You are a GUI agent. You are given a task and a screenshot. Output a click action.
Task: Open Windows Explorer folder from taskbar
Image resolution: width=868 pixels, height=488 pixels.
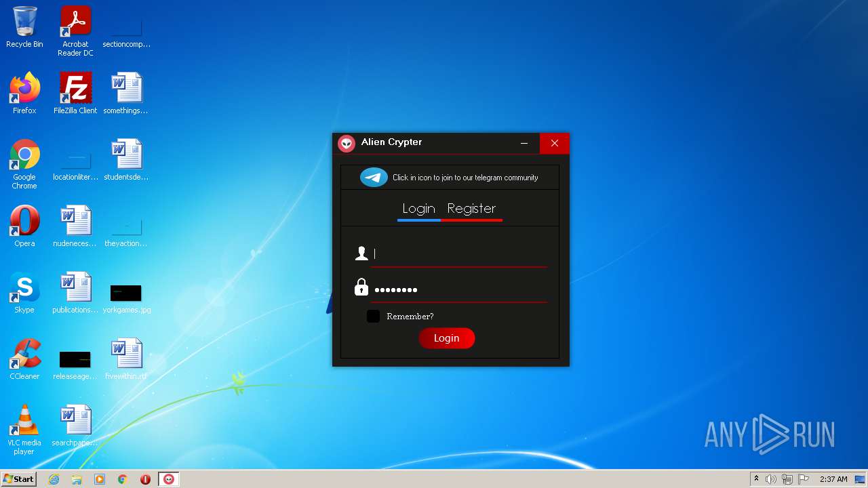77,479
